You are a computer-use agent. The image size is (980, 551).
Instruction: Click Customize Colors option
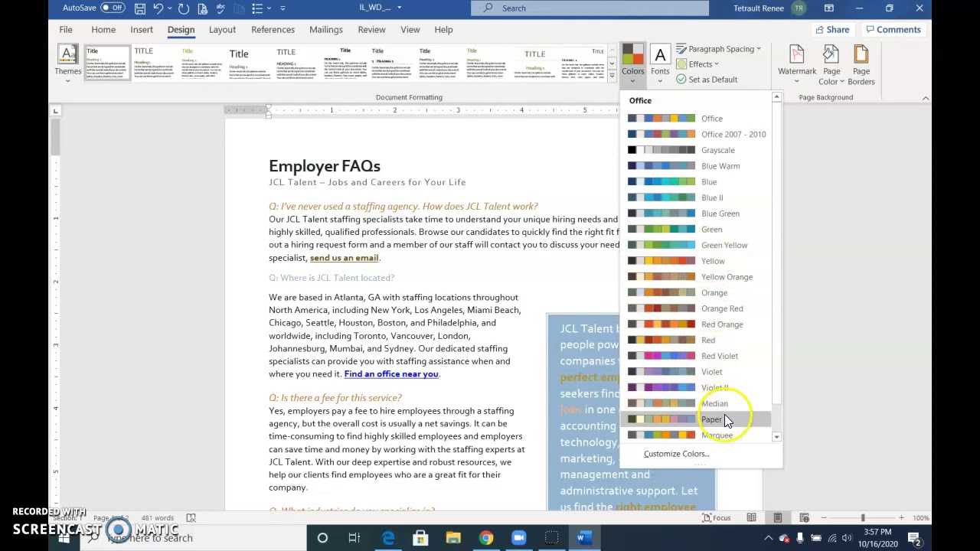coord(676,454)
